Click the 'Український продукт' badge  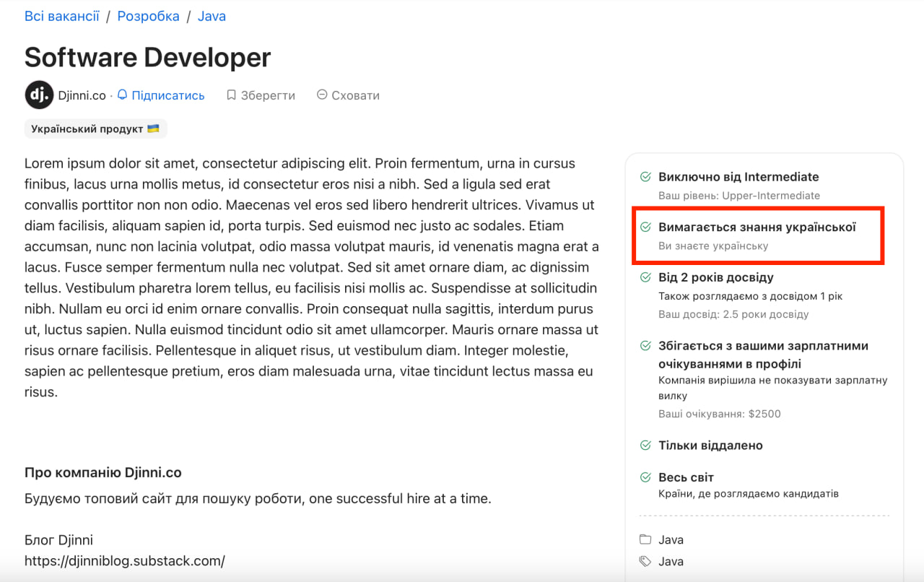(x=96, y=129)
